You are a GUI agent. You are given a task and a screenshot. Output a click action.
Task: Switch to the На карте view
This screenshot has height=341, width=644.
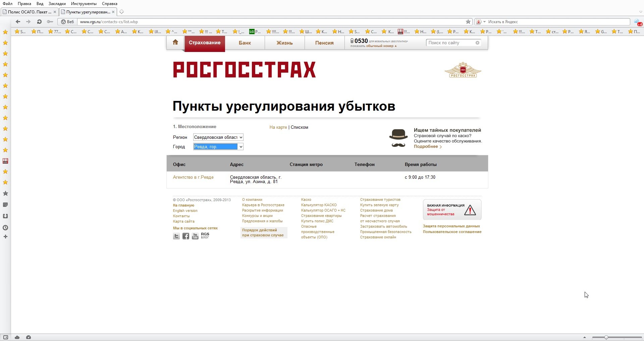[x=278, y=127]
